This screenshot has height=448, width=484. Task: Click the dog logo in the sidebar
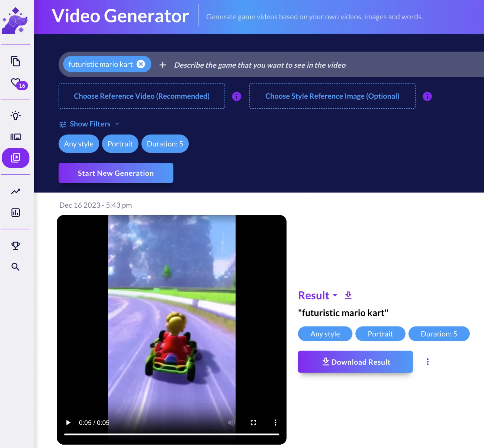tap(15, 20)
